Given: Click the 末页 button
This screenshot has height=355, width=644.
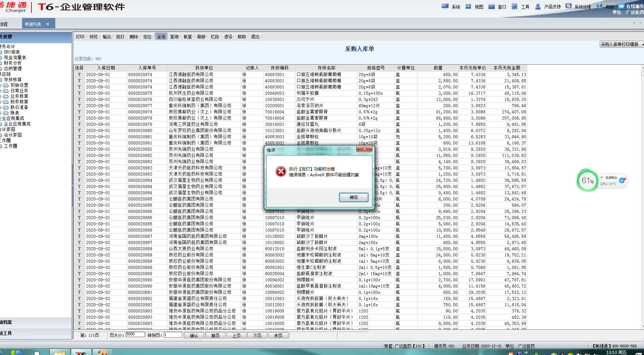Looking at the screenshot, I should pyautogui.click(x=278, y=335).
